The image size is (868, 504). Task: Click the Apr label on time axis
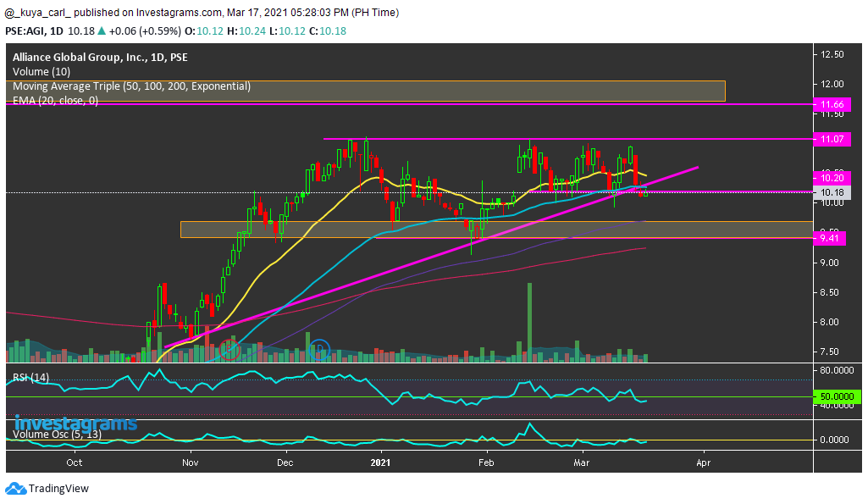[703, 462]
